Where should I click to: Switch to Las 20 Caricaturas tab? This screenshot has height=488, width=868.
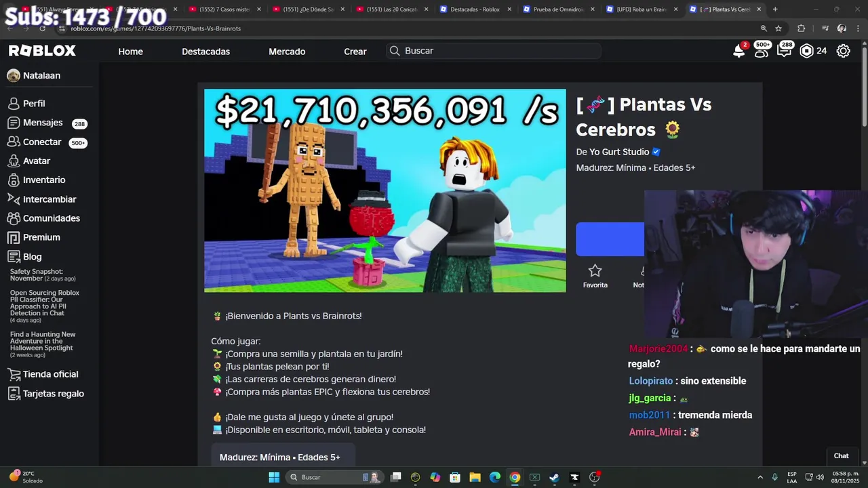(391, 9)
